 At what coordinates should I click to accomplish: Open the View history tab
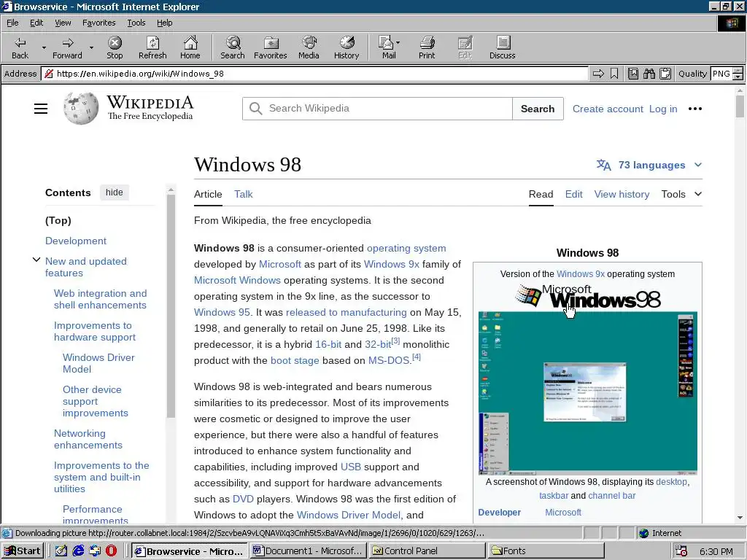coord(622,194)
